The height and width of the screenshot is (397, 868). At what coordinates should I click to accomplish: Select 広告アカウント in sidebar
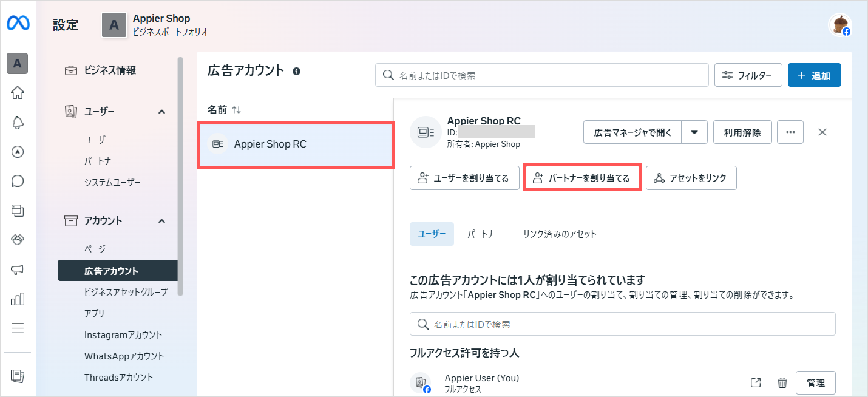(118, 271)
